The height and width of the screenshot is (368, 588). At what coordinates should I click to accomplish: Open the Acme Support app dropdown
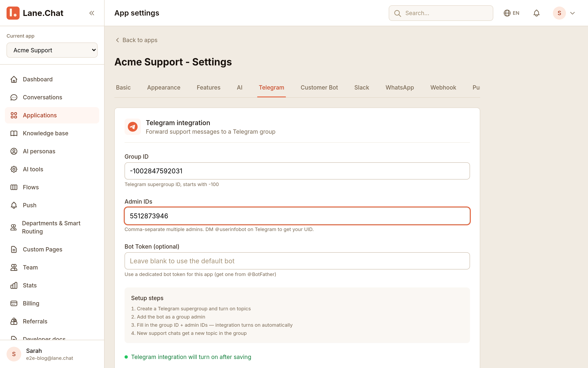click(52, 50)
